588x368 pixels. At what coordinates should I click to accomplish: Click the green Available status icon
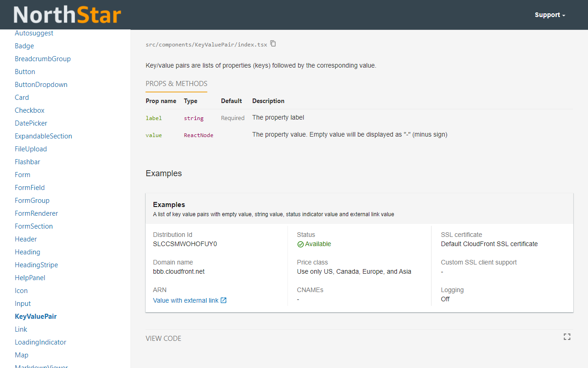[x=300, y=244]
